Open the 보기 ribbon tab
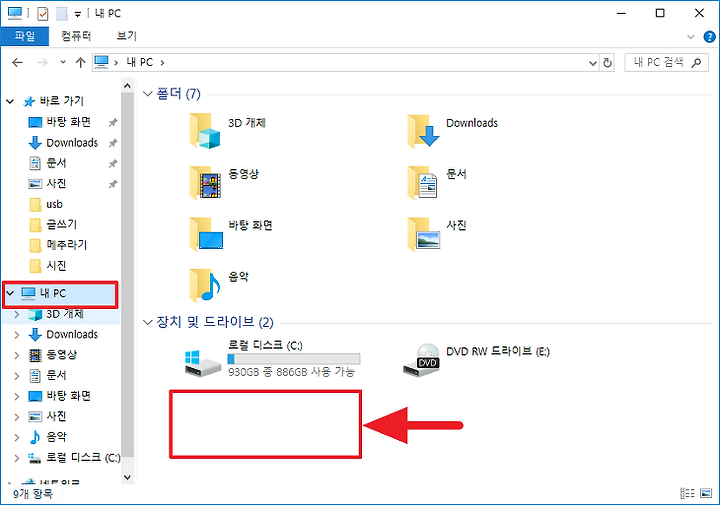720x505 pixels. pos(127,36)
